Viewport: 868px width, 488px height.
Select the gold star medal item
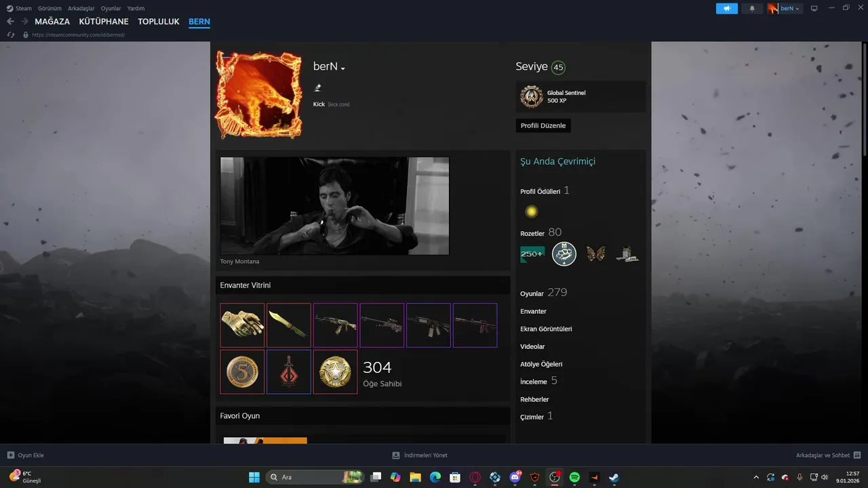point(335,371)
